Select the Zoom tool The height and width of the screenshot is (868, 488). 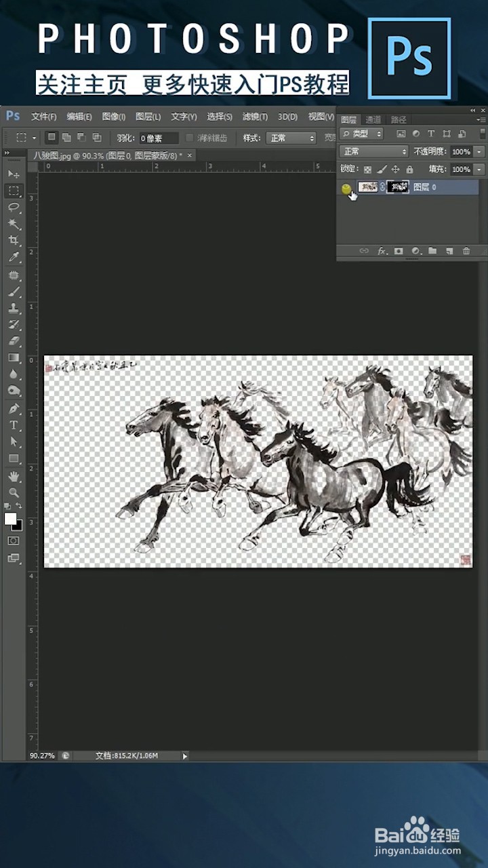tap(14, 493)
